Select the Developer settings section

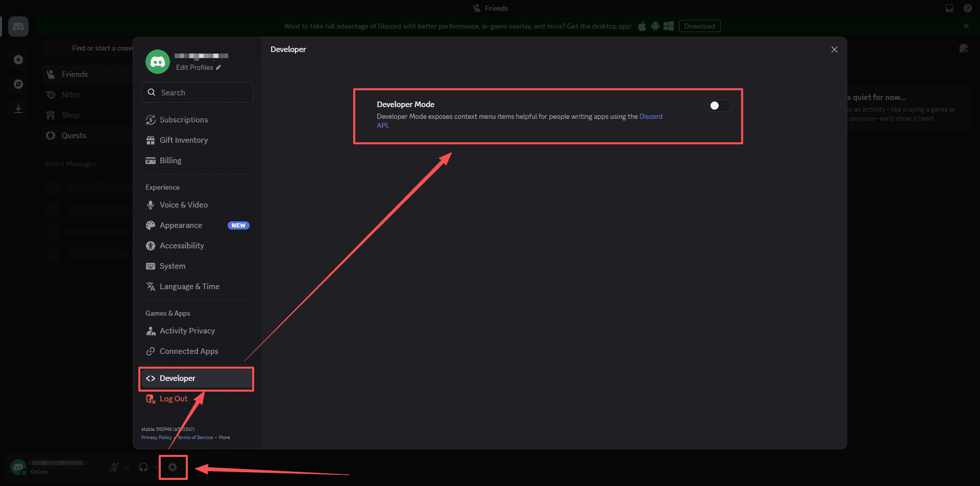coord(198,378)
